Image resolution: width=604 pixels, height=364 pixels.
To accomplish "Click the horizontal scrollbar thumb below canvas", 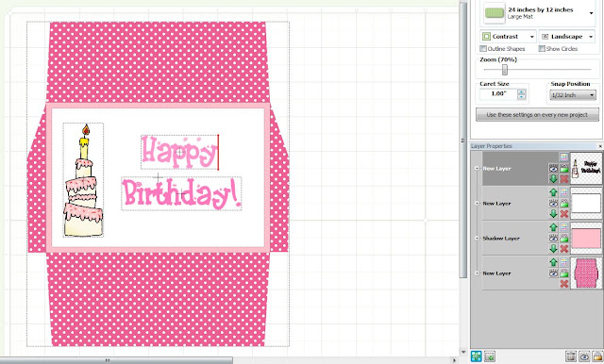I will pyautogui.click(x=116, y=360).
